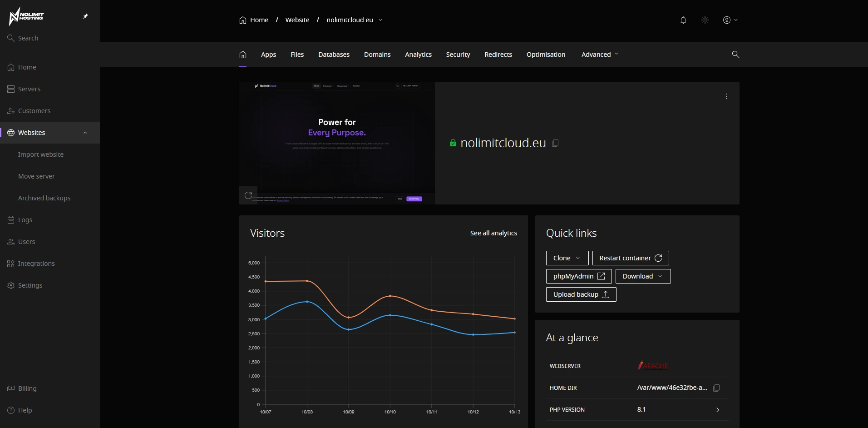868x428 pixels.
Task: Open Help in the sidebar
Action: (x=50, y=410)
